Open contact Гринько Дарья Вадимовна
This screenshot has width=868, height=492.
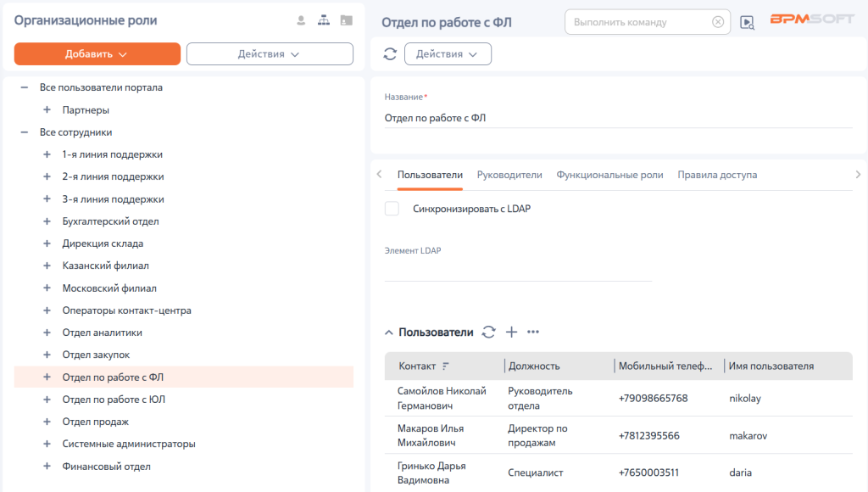(431, 472)
